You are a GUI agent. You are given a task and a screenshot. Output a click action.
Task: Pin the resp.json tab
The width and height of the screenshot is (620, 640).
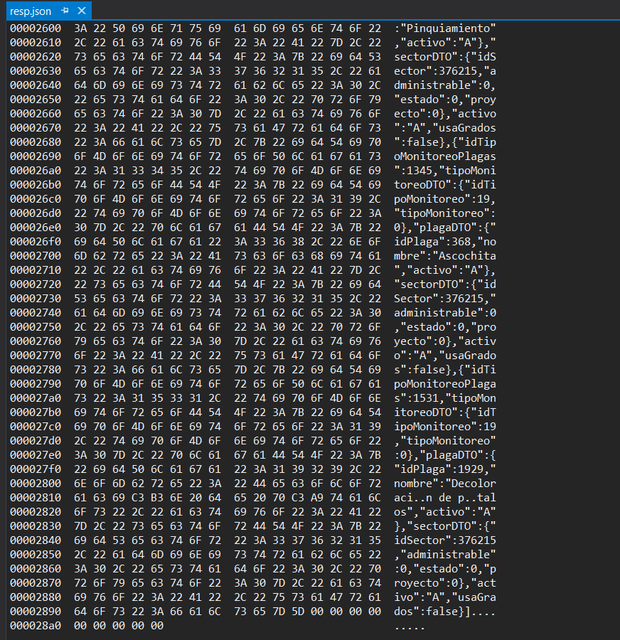coord(64,11)
